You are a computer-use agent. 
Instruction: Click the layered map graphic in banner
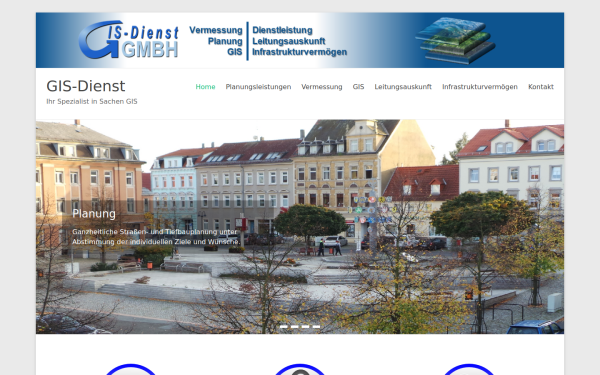[455, 40]
